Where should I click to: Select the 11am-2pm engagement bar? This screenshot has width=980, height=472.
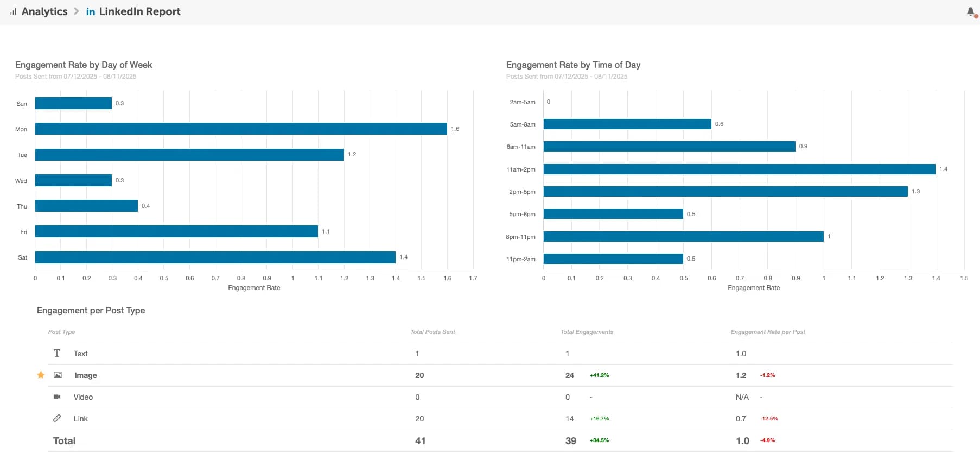pyautogui.click(x=739, y=169)
